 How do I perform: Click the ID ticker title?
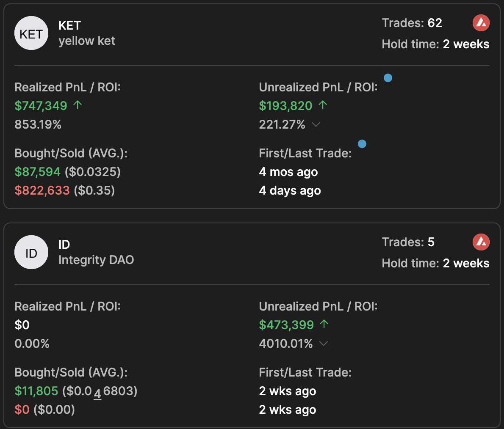pyautogui.click(x=64, y=245)
